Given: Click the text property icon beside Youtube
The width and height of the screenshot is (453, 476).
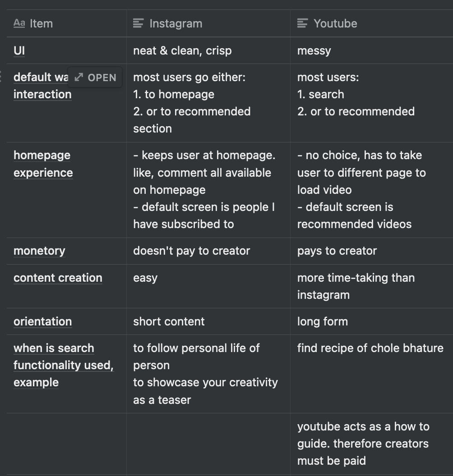Looking at the screenshot, I should click(302, 23).
